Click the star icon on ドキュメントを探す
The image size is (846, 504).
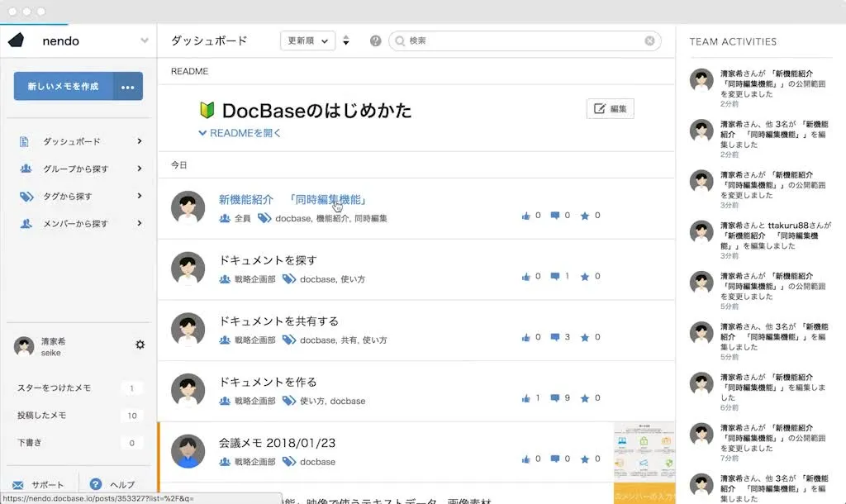point(585,276)
